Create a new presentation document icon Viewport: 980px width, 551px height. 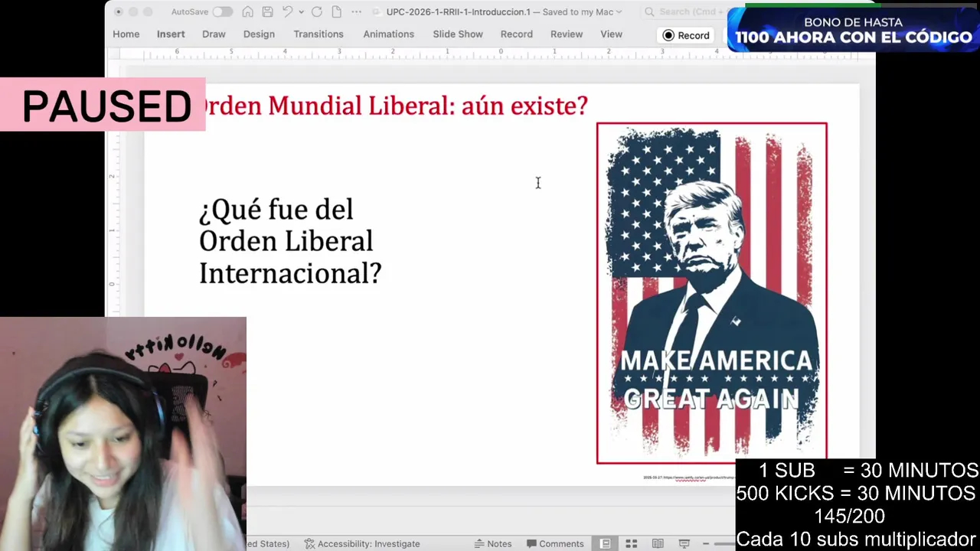[336, 11]
